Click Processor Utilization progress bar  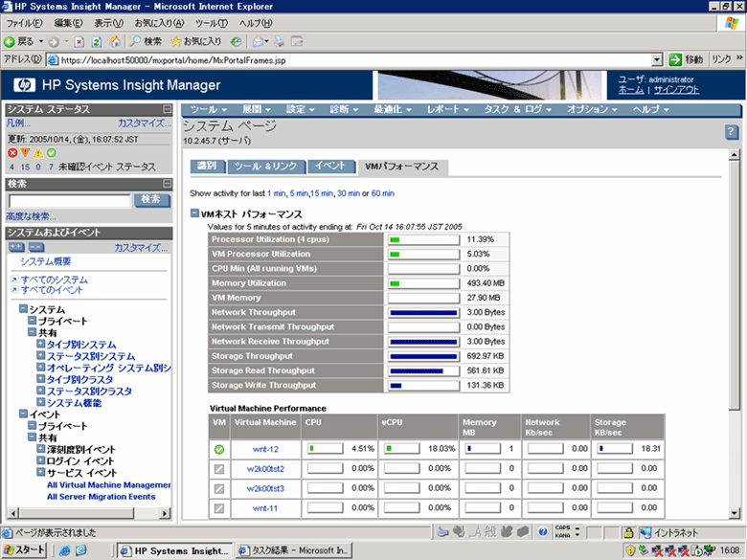[x=423, y=239]
